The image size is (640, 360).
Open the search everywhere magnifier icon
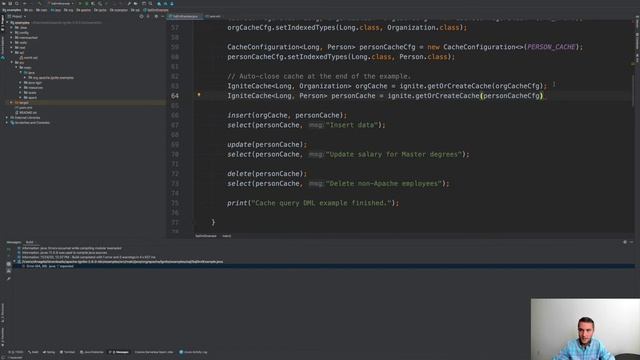point(150,4)
